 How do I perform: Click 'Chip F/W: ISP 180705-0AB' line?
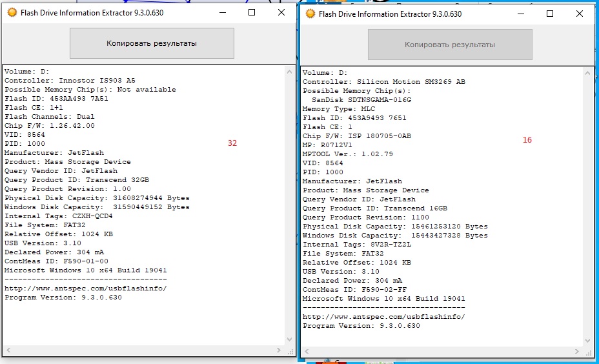click(357, 136)
